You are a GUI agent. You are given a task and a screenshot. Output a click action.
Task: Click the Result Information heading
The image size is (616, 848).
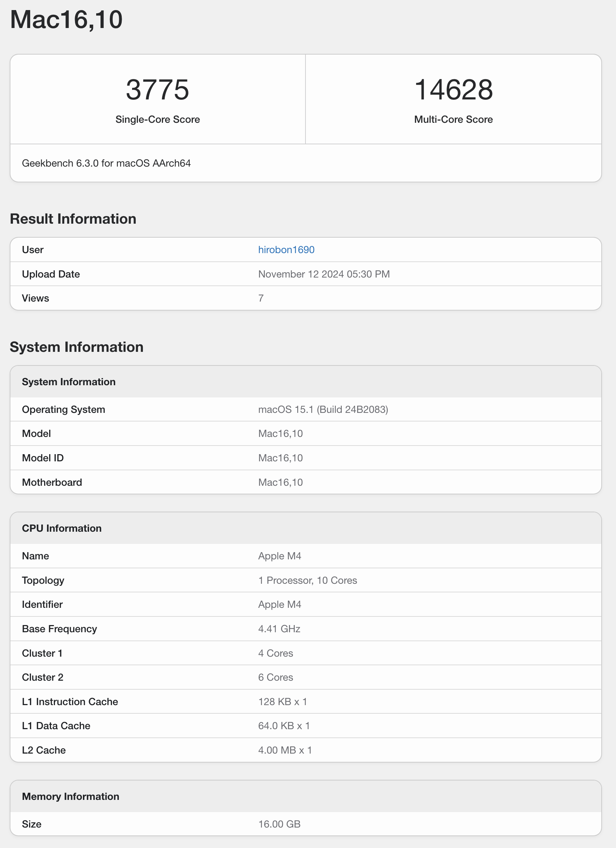pos(73,219)
